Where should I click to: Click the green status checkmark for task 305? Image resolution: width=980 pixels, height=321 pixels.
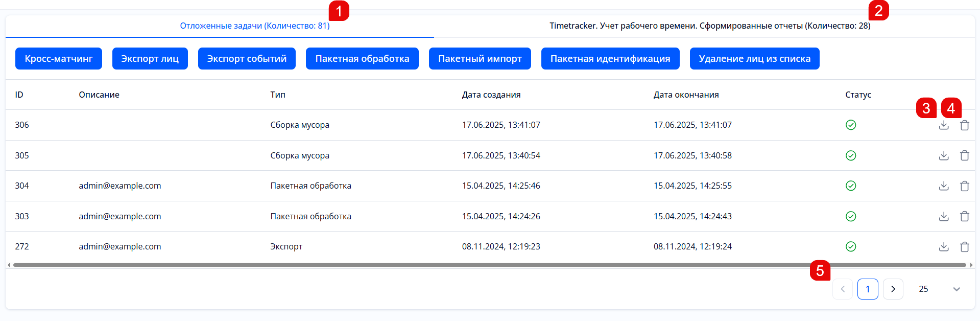[851, 155]
